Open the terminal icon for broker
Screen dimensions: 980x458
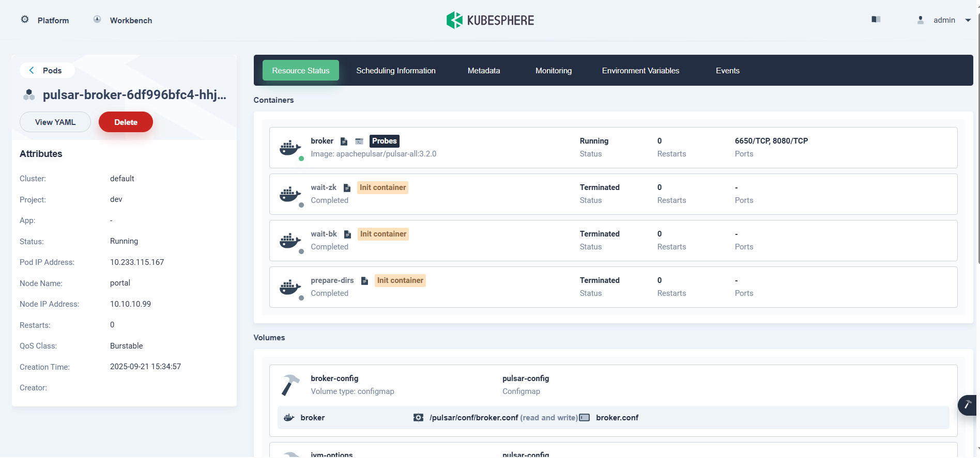click(x=359, y=141)
